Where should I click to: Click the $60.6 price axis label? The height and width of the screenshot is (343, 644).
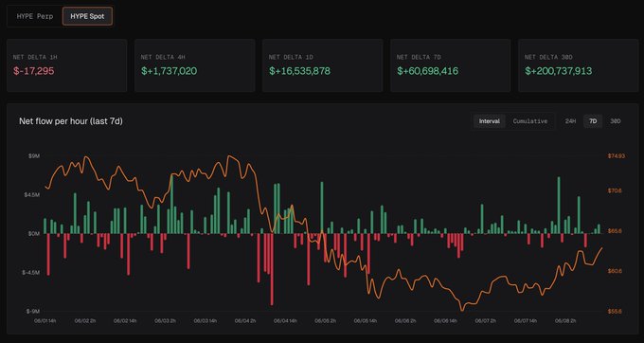point(614,271)
